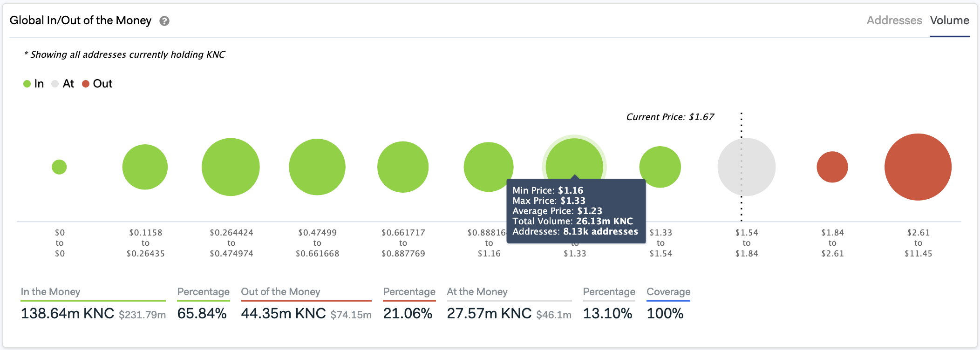Select the $0.47499 to $0.661668 bubble
Image resolution: width=980 pixels, height=350 pixels.
coord(317,167)
